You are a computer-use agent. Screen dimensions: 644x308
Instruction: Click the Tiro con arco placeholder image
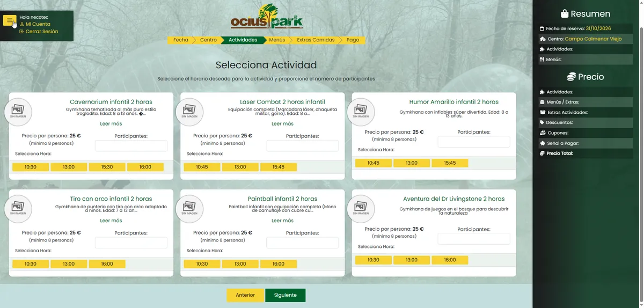(18, 209)
